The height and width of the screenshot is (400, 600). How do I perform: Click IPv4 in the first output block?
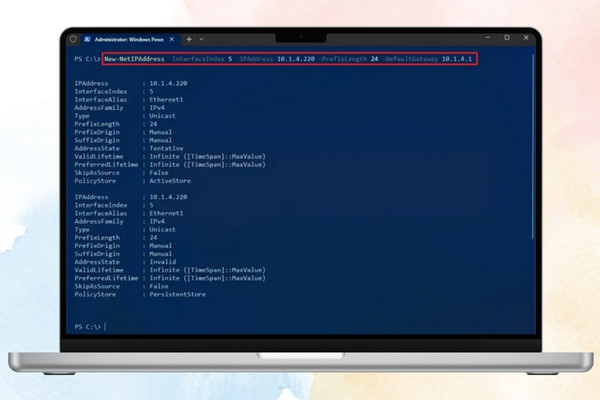[157, 108]
